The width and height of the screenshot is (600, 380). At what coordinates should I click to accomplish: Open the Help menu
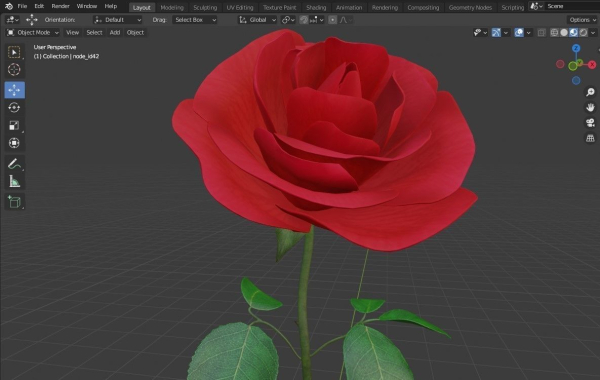pyautogui.click(x=111, y=6)
